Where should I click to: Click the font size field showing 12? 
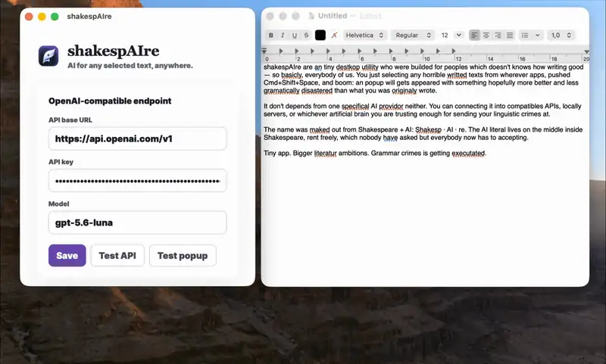point(445,35)
